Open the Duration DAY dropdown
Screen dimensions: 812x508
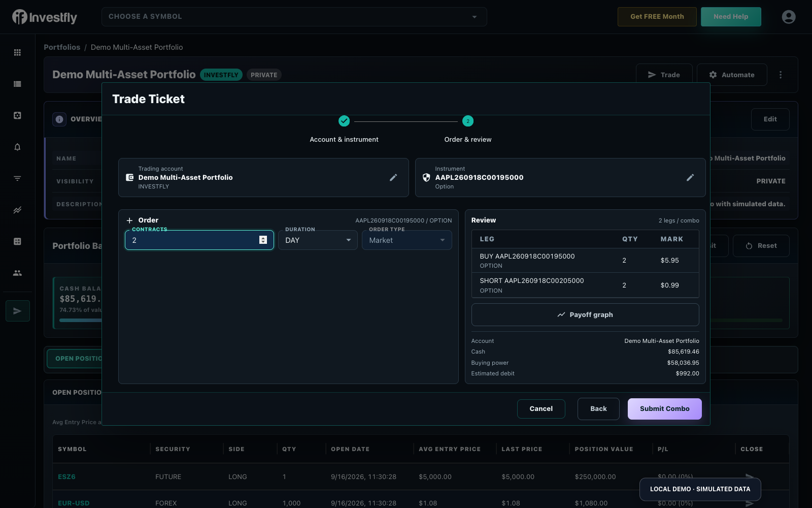(318, 240)
